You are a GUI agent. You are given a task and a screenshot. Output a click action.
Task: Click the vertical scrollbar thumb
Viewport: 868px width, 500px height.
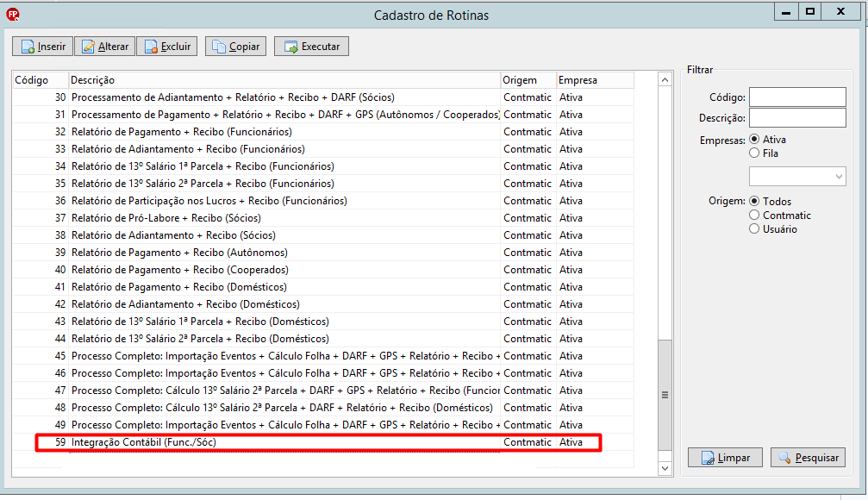[x=665, y=395]
